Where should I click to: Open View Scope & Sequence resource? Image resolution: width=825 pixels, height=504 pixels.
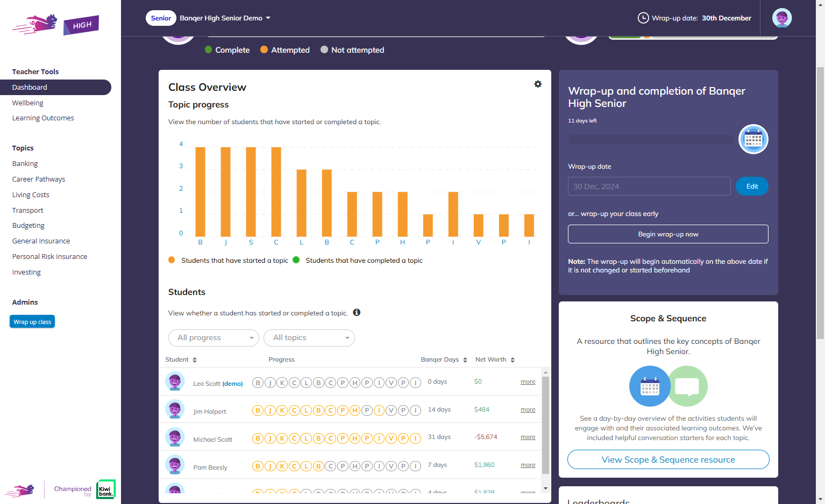(668, 460)
